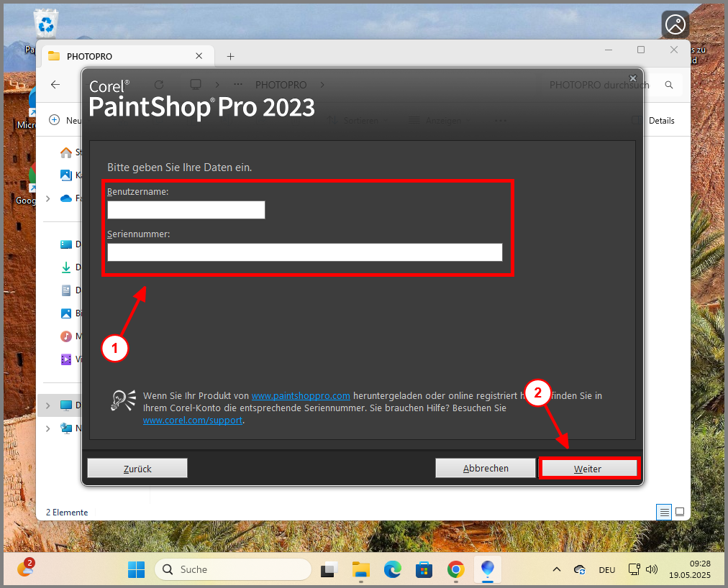Image resolution: width=728 pixels, height=588 pixels.
Task: Click the Abbrechen button
Action: [485, 468]
